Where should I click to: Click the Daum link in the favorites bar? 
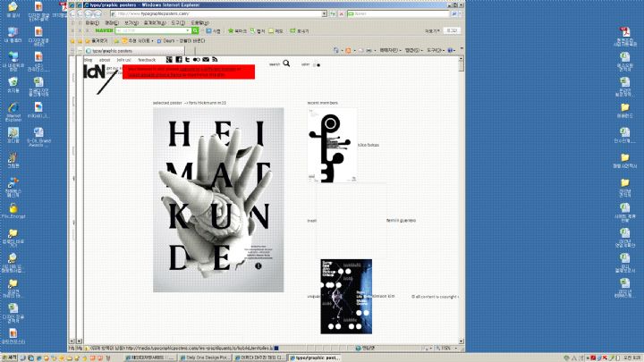(181, 41)
